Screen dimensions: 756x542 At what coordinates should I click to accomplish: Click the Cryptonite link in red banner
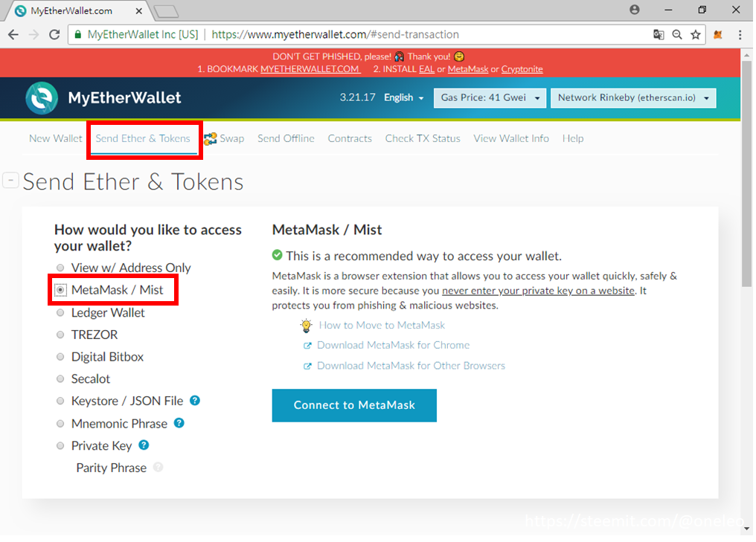pyautogui.click(x=522, y=69)
